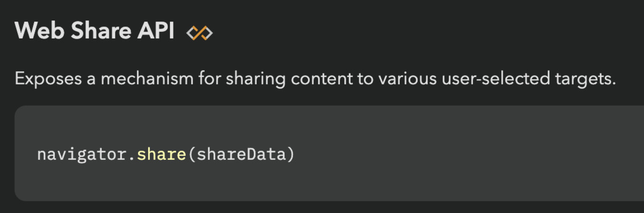Click the word sharing in the description
The height and width of the screenshot is (213, 644).
(256, 79)
